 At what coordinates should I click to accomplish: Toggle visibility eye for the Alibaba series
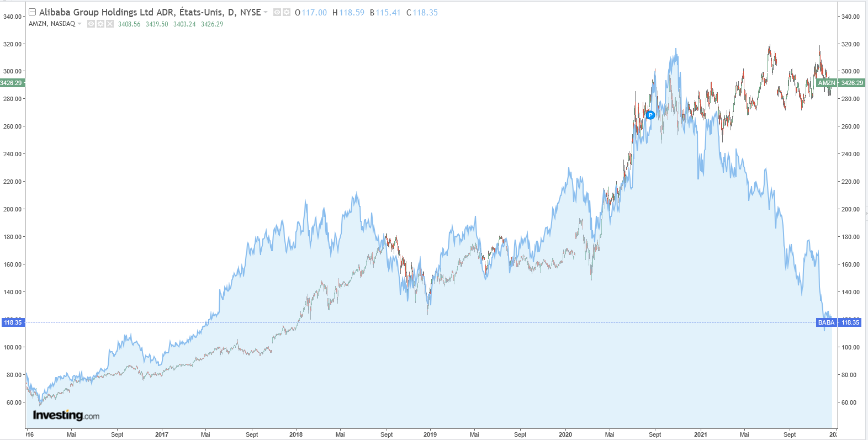pos(277,12)
